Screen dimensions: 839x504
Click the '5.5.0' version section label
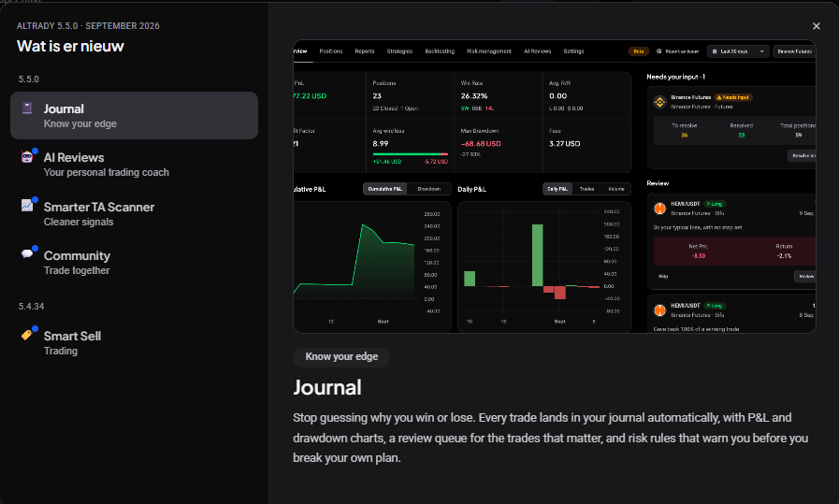pyautogui.click(x=28, y=79)
